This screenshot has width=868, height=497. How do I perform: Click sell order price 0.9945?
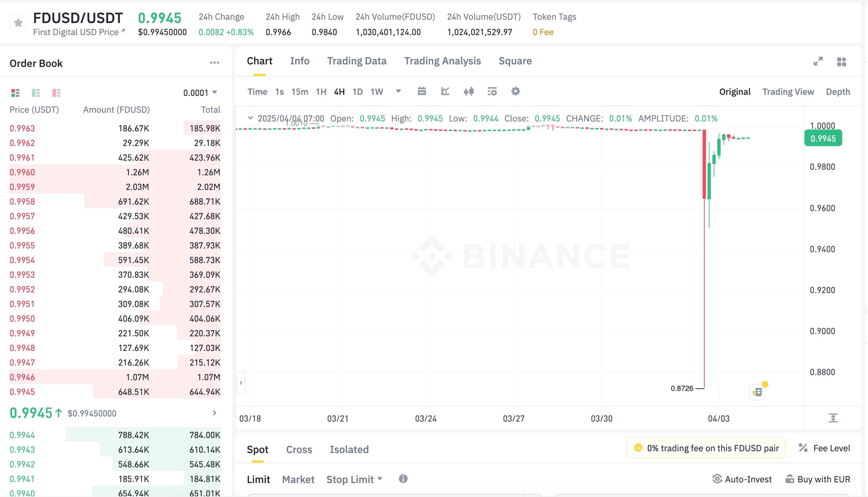click(22, 392)
